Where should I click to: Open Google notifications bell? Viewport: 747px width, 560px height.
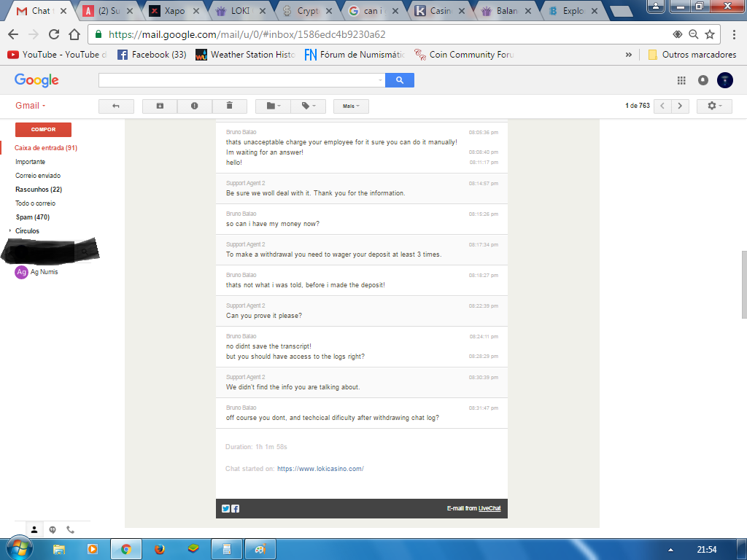(x=703, y=80)
